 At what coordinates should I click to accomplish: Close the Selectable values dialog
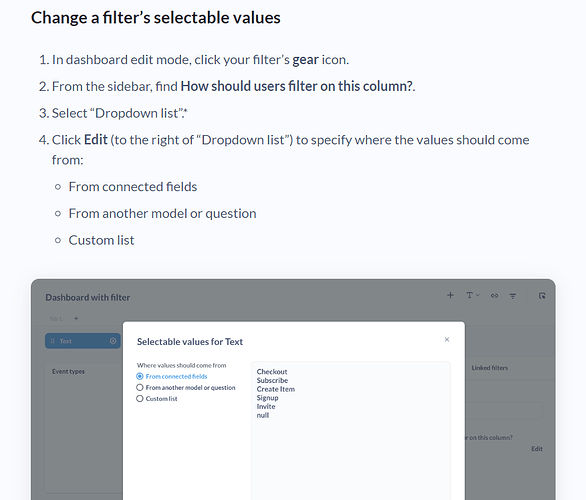click(x=447, y=339)
